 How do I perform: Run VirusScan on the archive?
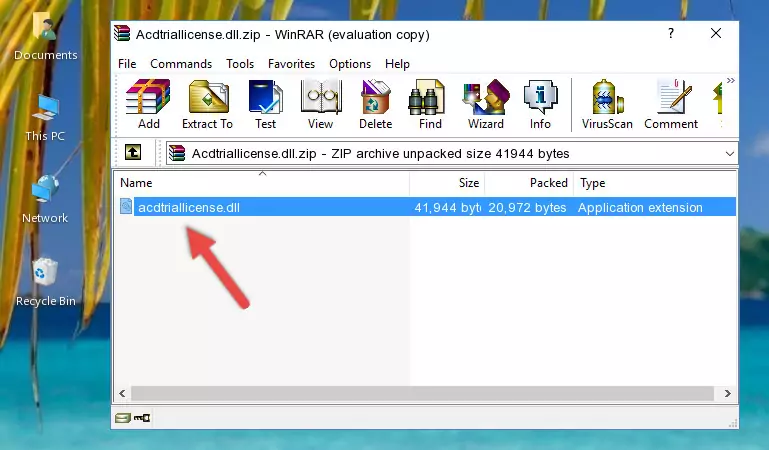607,104
